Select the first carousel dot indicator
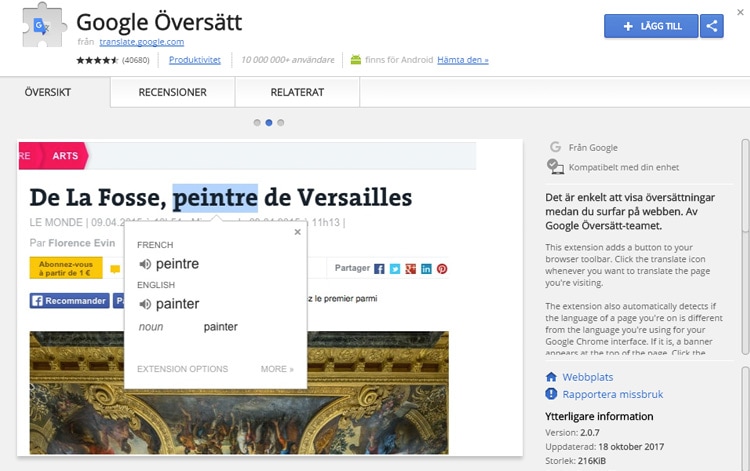Viewport: 750px width, 471px height. (x=257, y=122)
